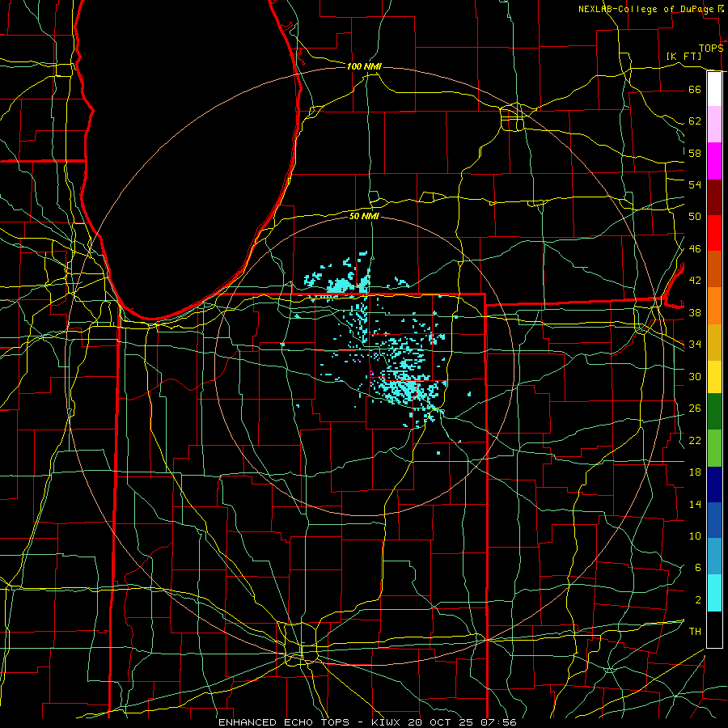
Task: Click the white swatch above 66 in legend
Action: pos(714,89)
